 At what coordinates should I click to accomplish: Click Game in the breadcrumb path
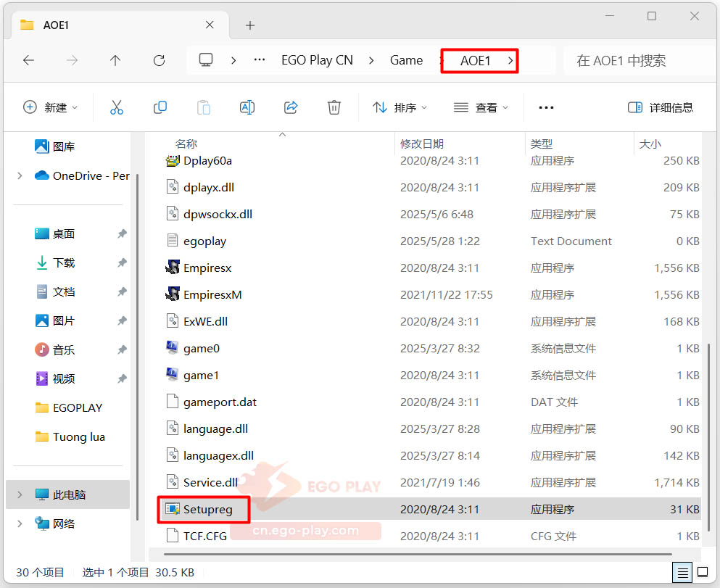coord(406,61)
